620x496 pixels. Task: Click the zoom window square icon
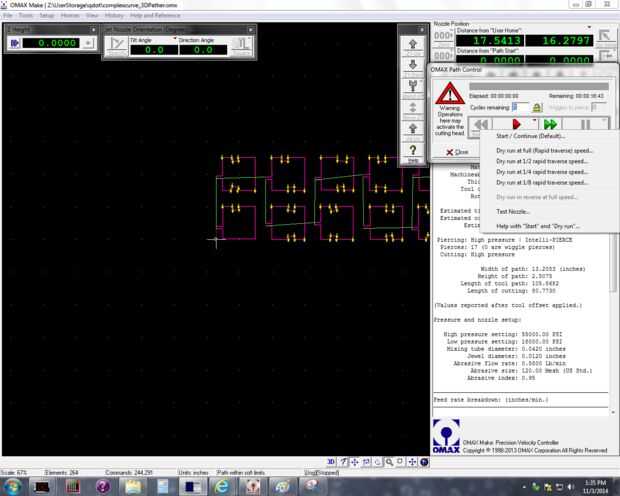(x=400, y=462)
